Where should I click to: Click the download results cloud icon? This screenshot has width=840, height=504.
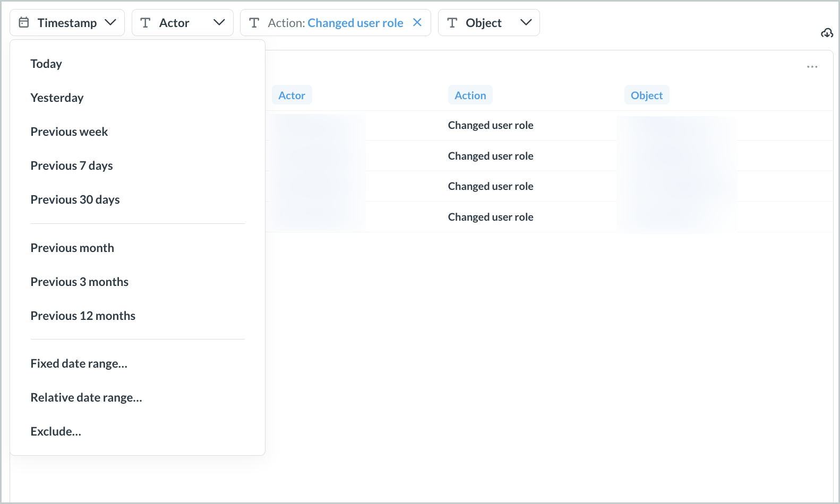[827, 33]
